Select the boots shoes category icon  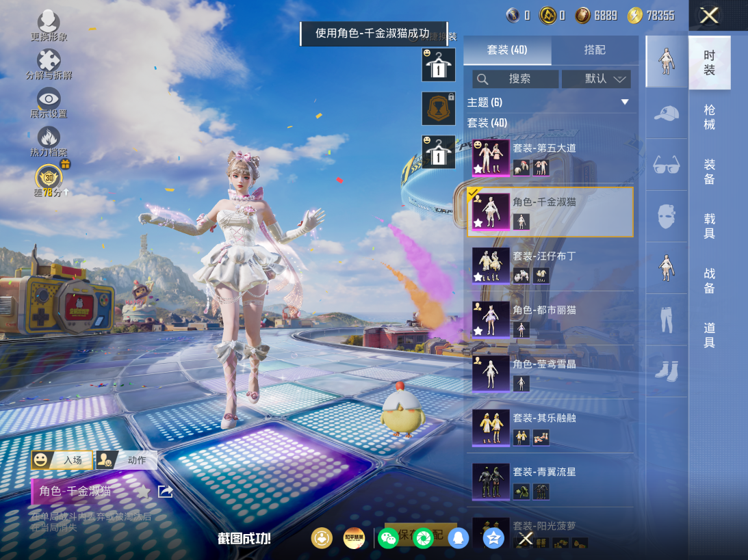click(x=667, y=371)
